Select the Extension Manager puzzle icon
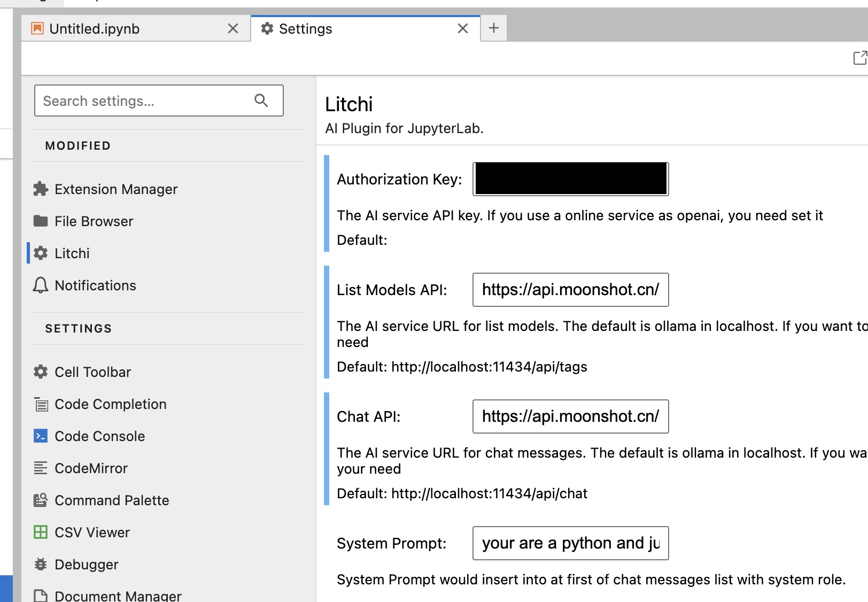This screenshot has height=602, width=868. point(40,189)
